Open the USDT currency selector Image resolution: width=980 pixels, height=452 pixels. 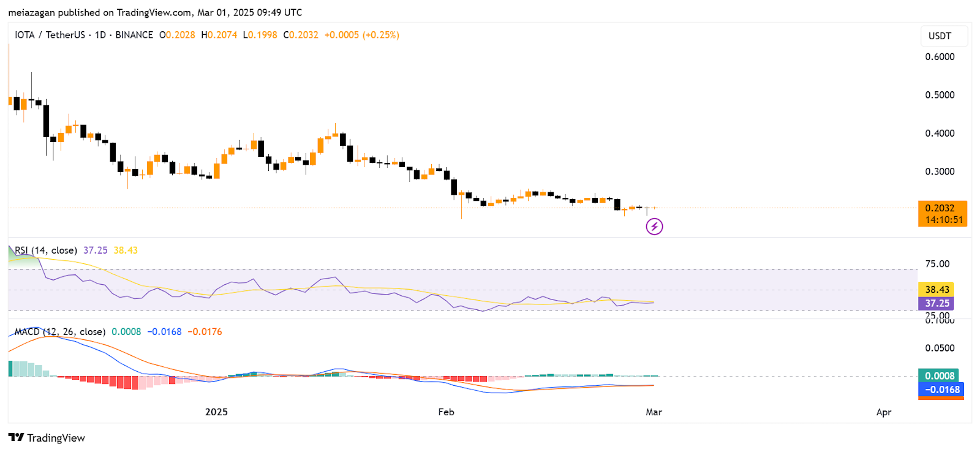[x=944, y=36]
